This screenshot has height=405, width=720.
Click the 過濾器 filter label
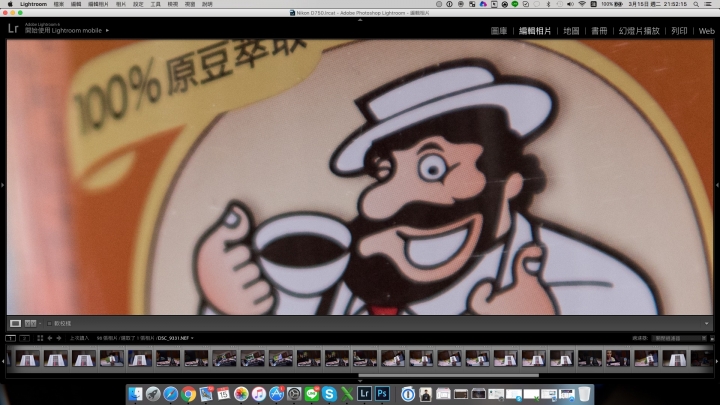click(640, 338)
